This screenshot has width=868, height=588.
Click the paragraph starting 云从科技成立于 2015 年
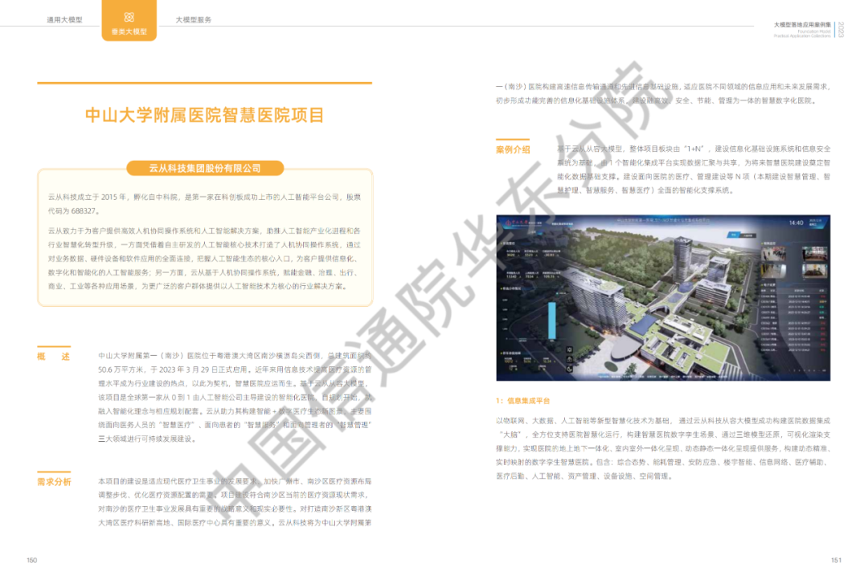(204, 203)
